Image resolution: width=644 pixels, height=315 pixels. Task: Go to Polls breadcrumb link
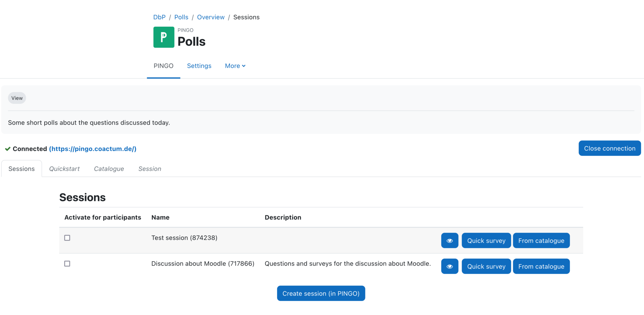click(x=181, y=17)
